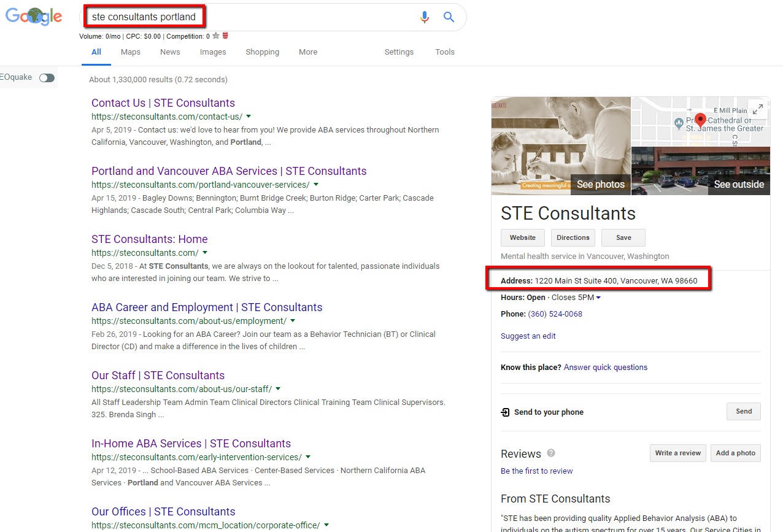Viewport: 783px width, 532px height.
Task: Click the star icon beside Competition
Action: (216, 36)
